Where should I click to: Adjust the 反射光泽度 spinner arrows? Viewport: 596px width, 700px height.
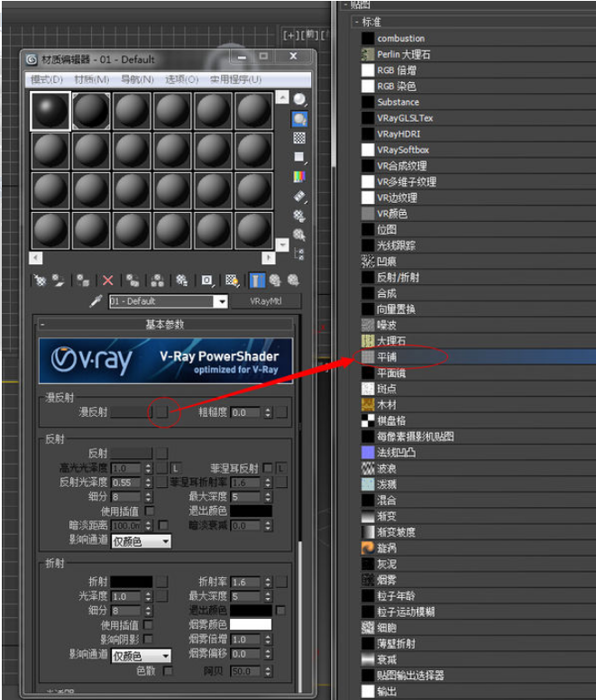(x=149, y=482)
